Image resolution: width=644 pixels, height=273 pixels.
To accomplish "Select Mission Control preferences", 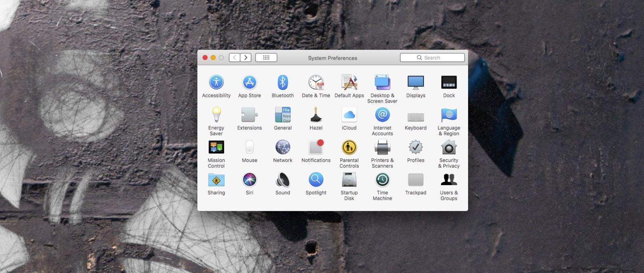I will [x=216, y=147].
